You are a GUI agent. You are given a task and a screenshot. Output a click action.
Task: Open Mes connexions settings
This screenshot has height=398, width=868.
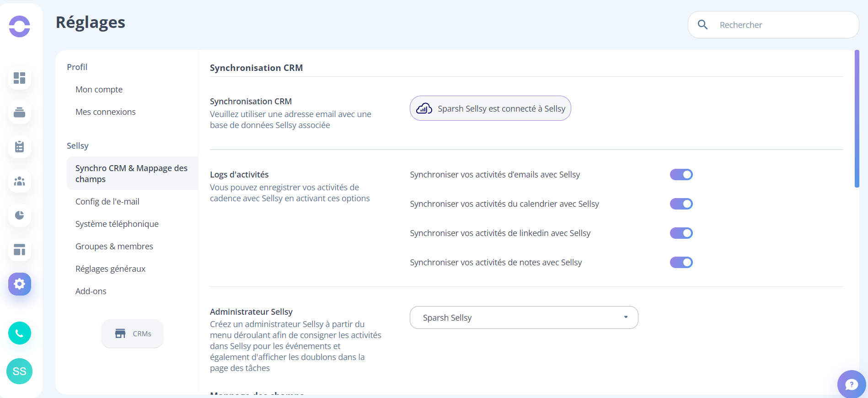coord(106,112)
